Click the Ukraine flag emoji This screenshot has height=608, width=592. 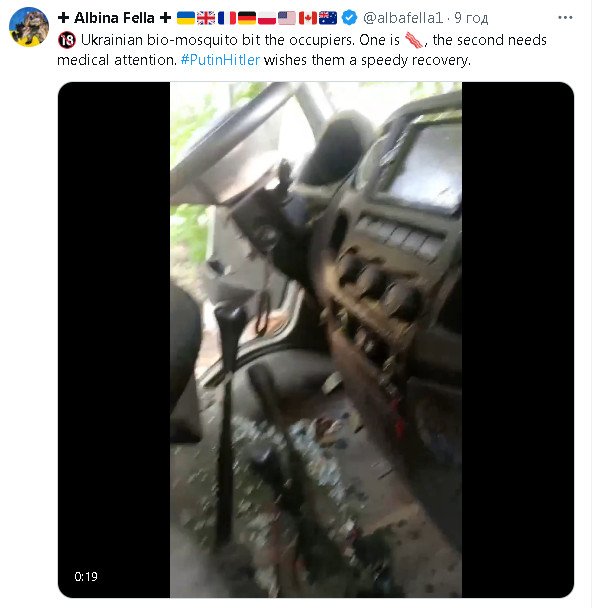186,18
